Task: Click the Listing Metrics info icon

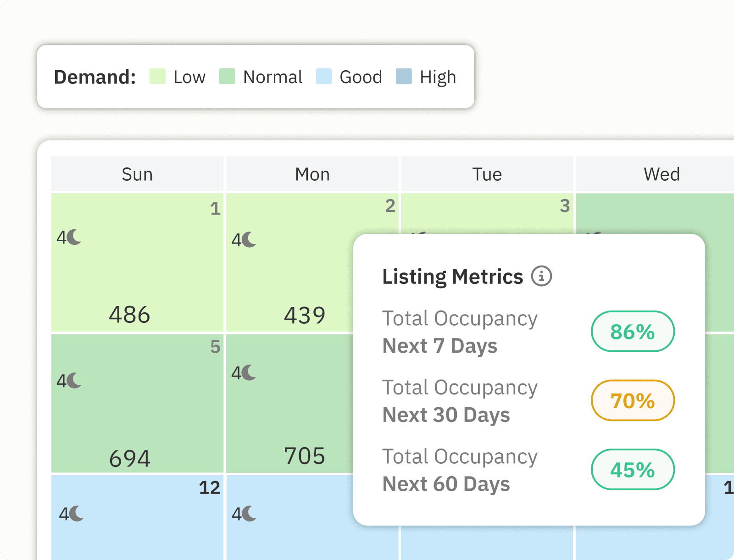Action: click(541, 277)
